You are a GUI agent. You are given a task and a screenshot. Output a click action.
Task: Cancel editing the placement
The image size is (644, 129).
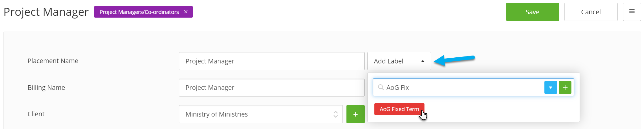coord(591,12)
